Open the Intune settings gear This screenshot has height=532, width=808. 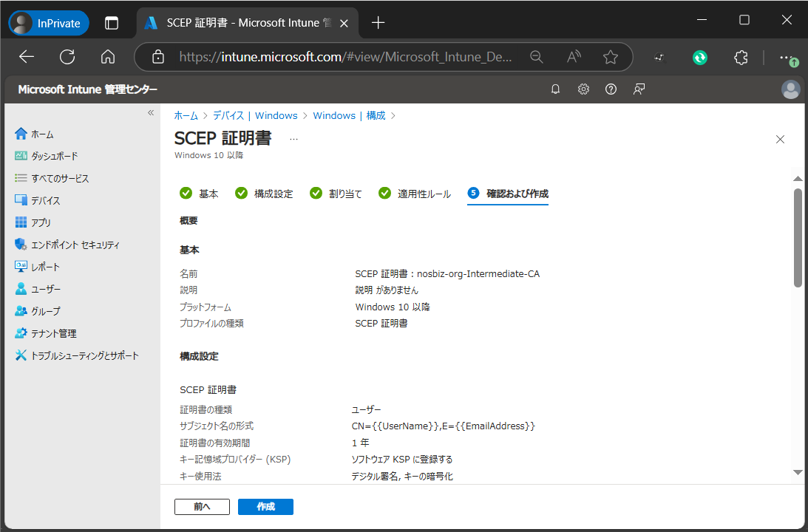pos(583,89)
